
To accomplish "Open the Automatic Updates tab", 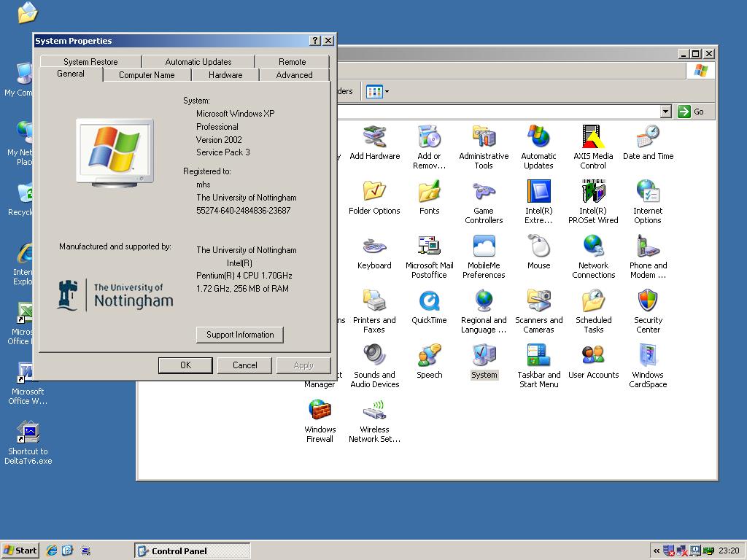I will (x=198, y=62).
